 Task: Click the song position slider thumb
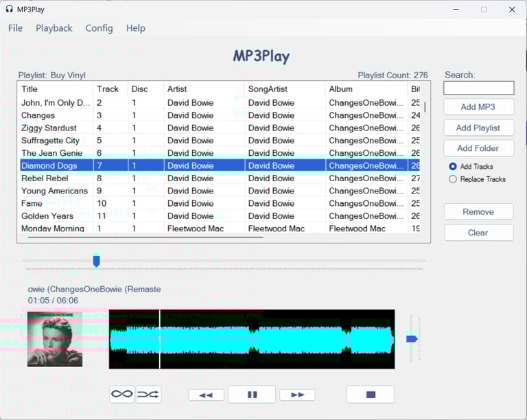[x=97, y=261]
